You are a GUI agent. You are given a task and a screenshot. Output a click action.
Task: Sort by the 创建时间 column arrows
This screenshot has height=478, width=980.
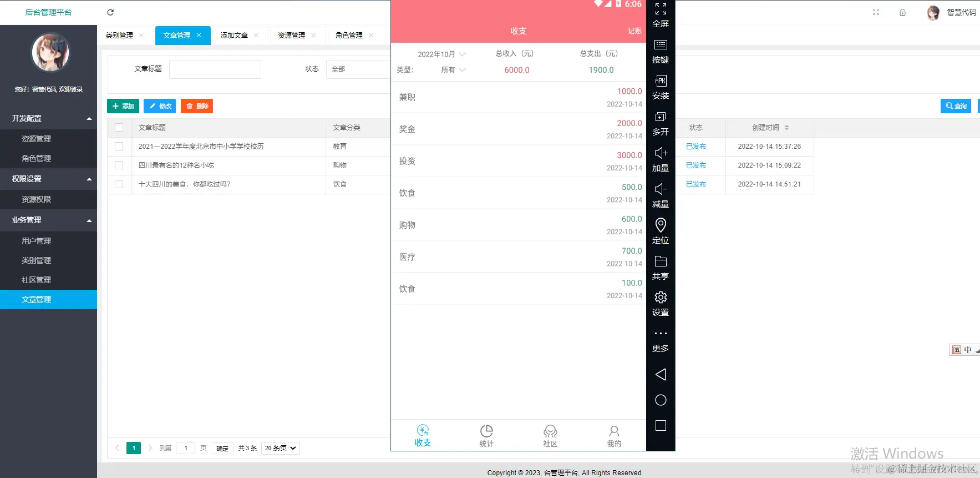(x=786, y=128)
